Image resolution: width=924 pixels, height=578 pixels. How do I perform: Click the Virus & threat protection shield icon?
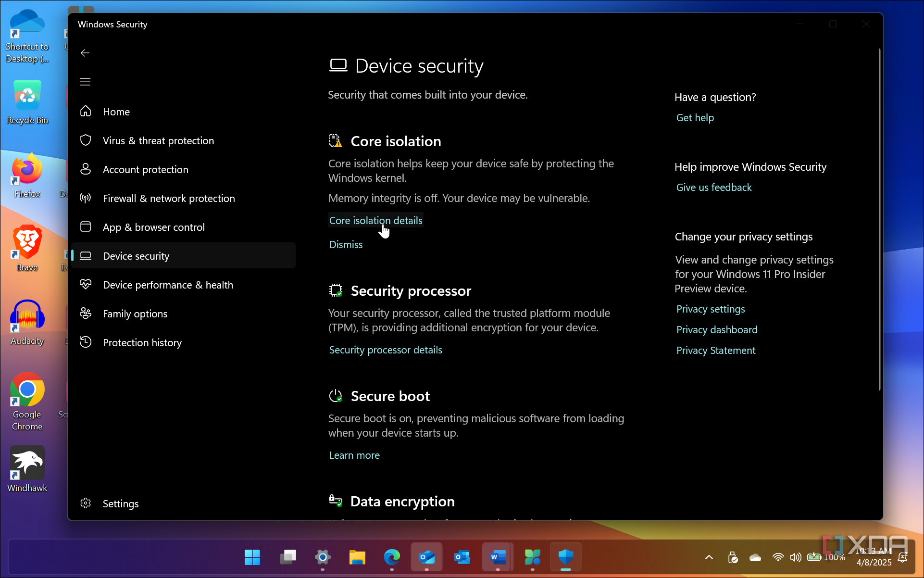click(x=86, y=140)
